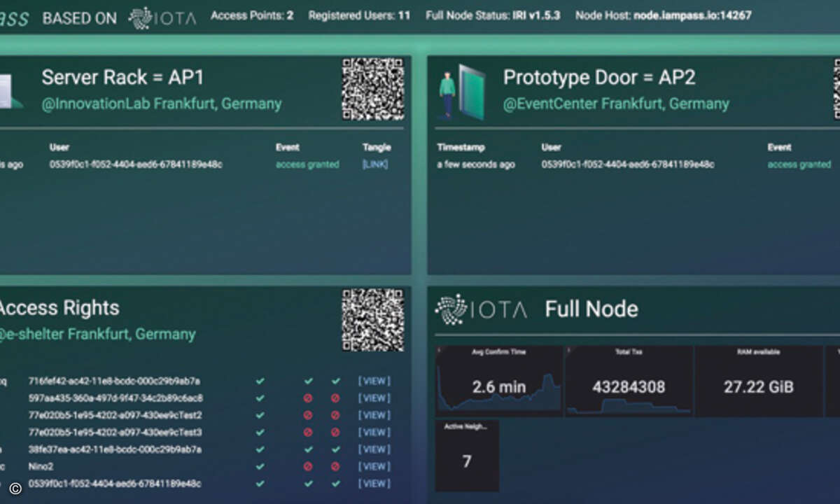Click user ID 0539f0c1 in Prototype Door panel
This screenshot has height=504, width=840.
pos(628,164)
